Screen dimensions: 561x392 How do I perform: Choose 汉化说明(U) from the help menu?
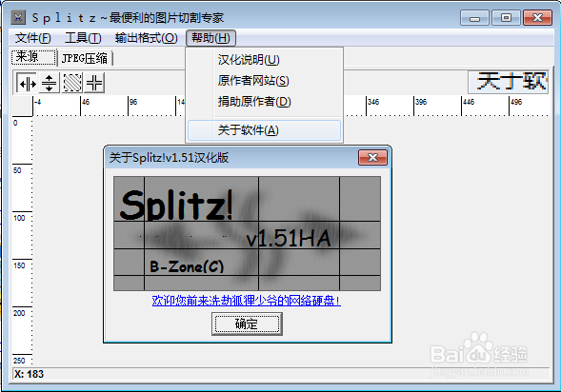[265, 60]
